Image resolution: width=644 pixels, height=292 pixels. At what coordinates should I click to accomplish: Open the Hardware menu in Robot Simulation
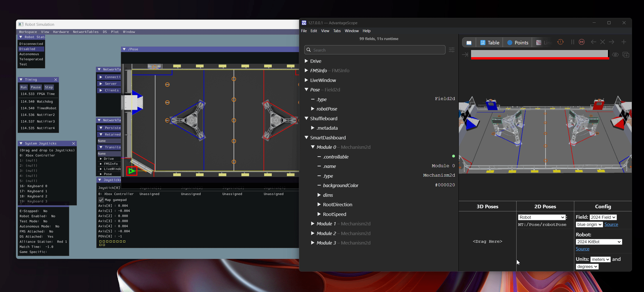(x=61, y=32)
